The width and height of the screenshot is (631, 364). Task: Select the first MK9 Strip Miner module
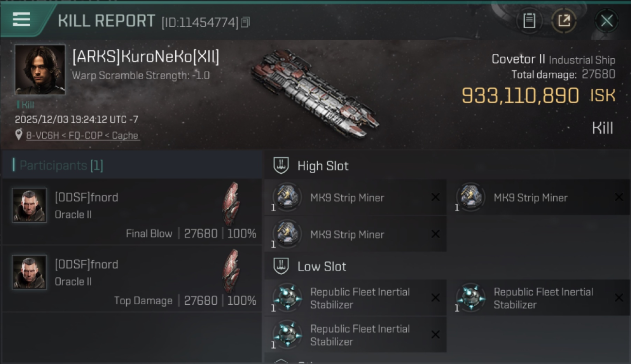coord(347,198)
